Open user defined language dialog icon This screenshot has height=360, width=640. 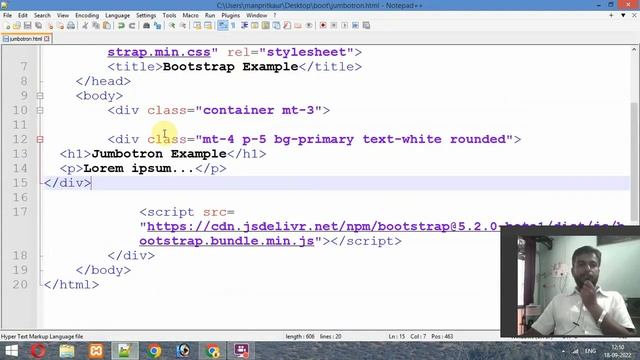point(254,25)
